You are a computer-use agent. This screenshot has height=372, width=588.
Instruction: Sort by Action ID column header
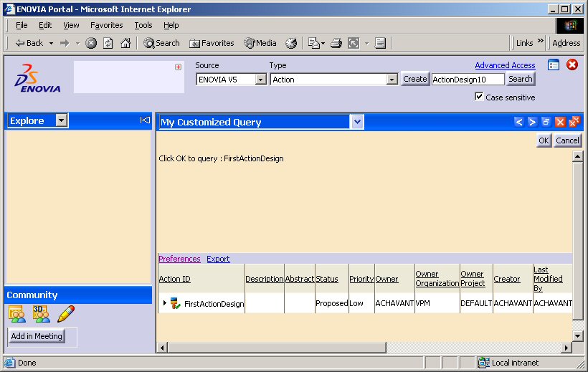pos(175,279)
